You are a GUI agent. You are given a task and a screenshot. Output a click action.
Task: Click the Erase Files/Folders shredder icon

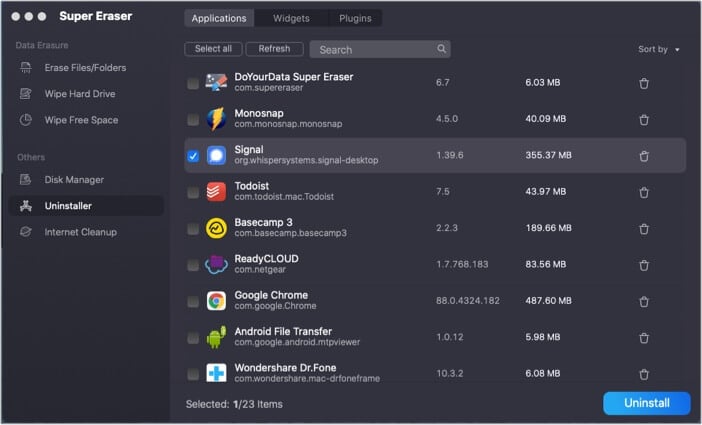26,68
